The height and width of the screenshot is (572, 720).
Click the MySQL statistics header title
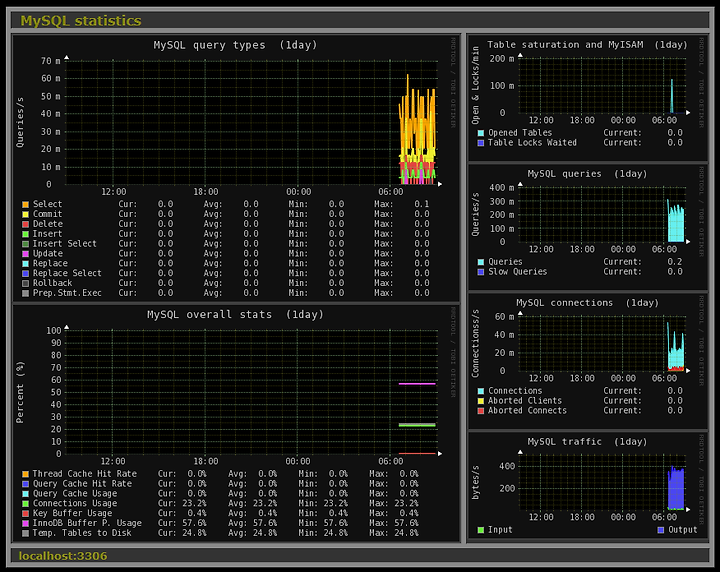tap(81, 21)
